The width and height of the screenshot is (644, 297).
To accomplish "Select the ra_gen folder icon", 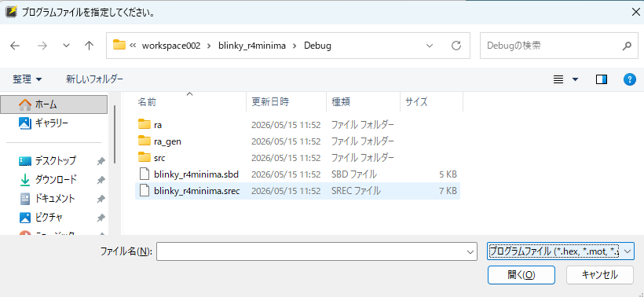I will pyautogui.click(x=145, y=141).
